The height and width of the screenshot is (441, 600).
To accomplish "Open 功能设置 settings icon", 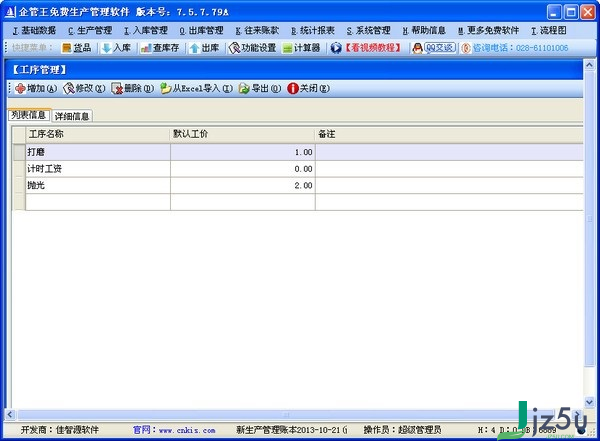I will coord(234,48).
